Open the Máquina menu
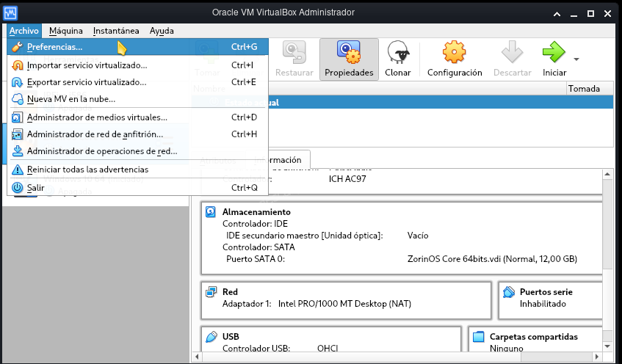The height and width of the screenshot is (364, 622). pyautogui.click(x=66, y=31)
